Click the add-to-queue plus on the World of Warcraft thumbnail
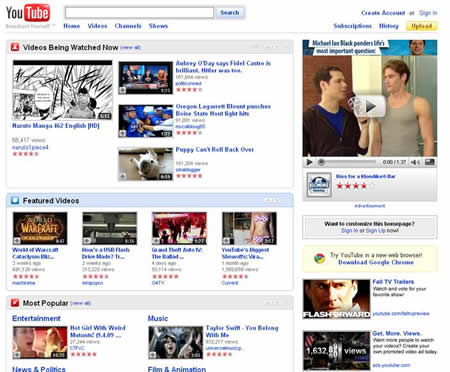450x372 pixels. pos(17,241)
